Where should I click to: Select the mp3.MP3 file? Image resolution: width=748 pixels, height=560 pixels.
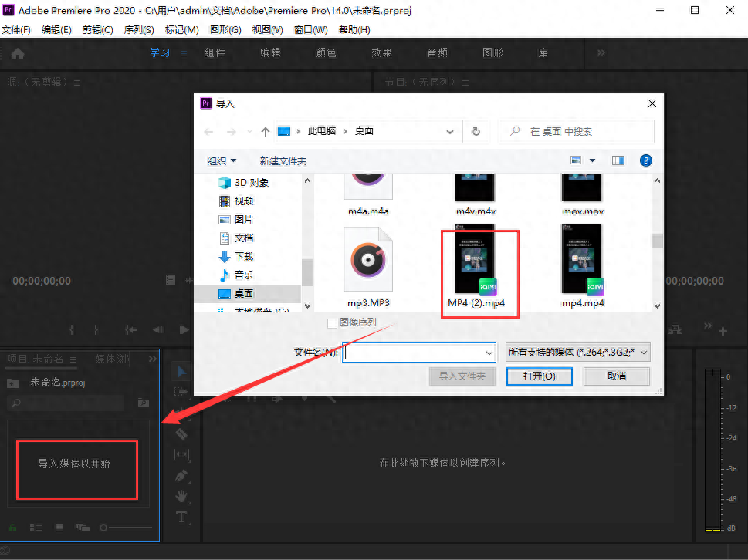(368, 268)
